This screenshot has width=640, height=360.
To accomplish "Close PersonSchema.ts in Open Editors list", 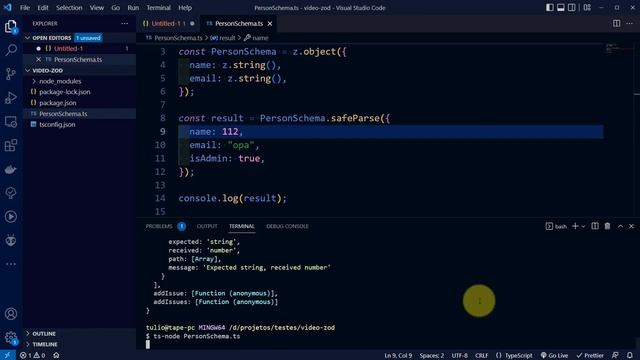I will 38,60.
